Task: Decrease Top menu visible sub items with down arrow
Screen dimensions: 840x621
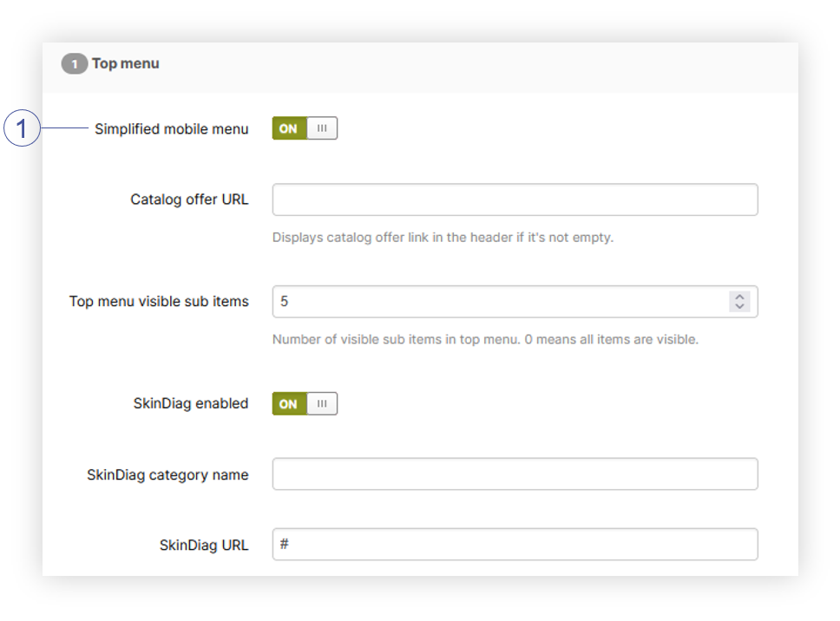Action: (x=739, y=307)
